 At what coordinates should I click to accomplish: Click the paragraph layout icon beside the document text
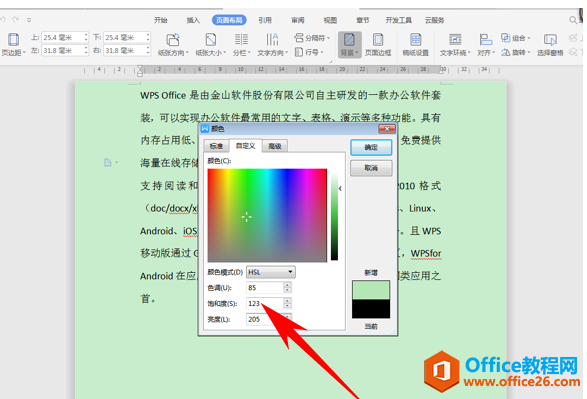[108, 162]
